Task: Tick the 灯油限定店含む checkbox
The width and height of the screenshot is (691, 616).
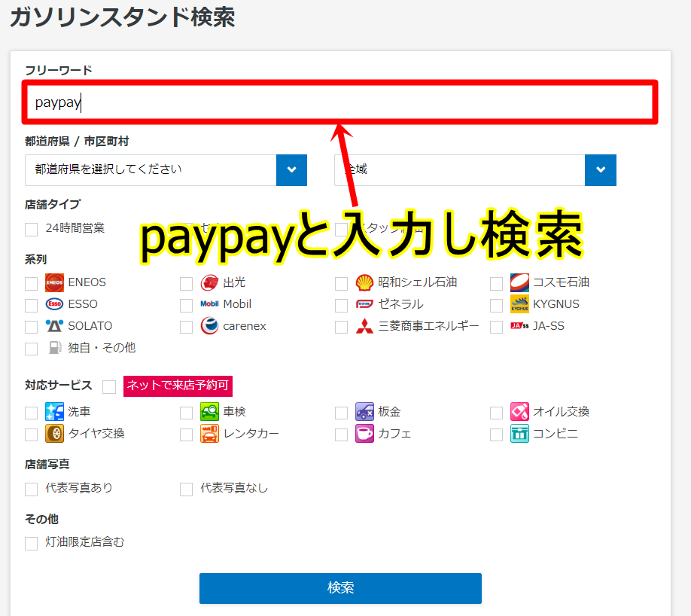Action: coord(32,543)
